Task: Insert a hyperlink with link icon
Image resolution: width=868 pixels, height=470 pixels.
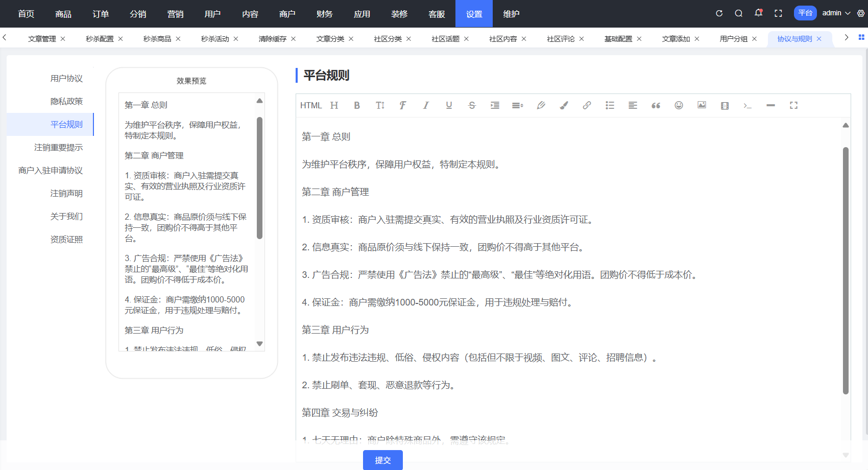Action: pos(587,105)
